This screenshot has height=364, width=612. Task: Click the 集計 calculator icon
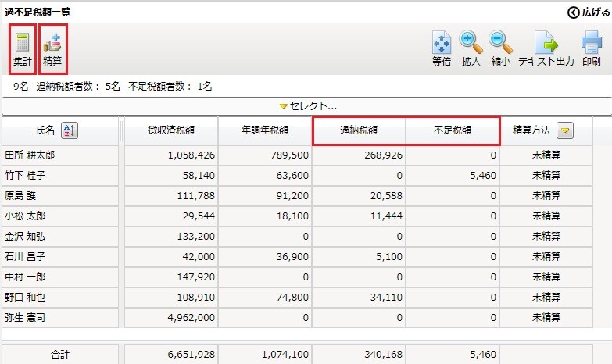22,48
